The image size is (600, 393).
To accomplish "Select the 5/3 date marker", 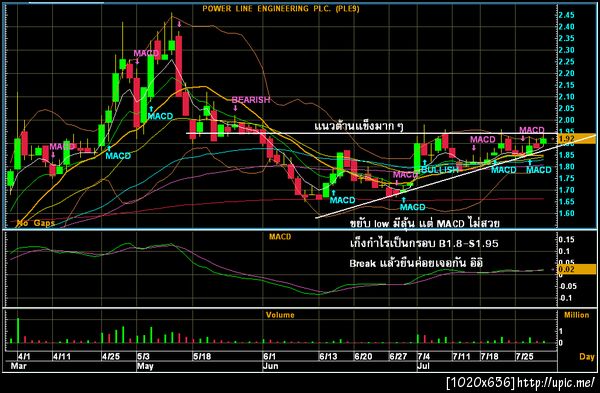I will (143, 357).
